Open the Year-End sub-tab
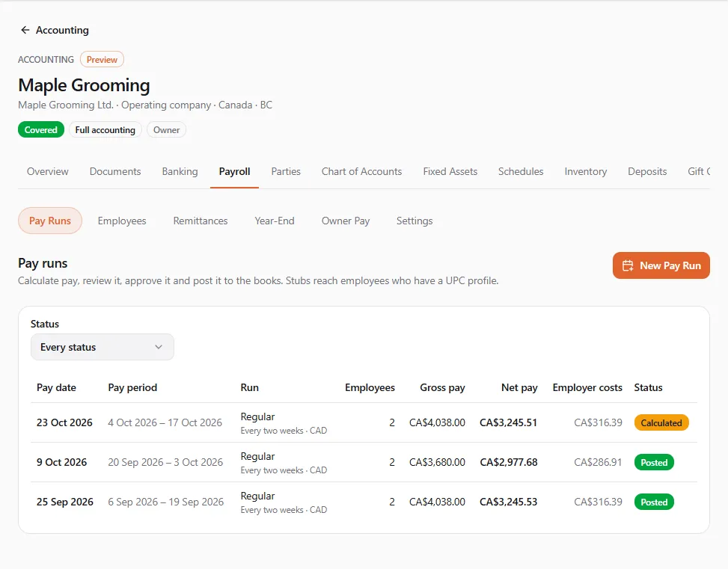The width and height of the screenshot is (728, 569). coord(275,221)
